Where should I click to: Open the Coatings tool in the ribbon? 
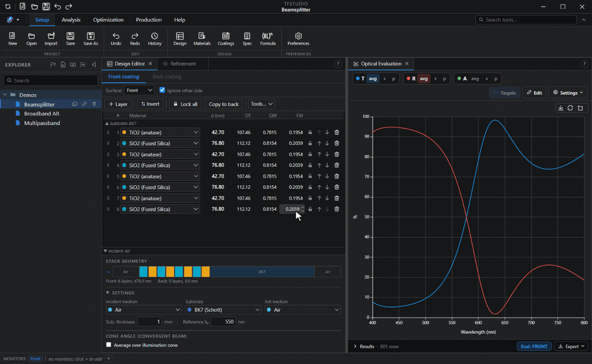click(226, 39)
